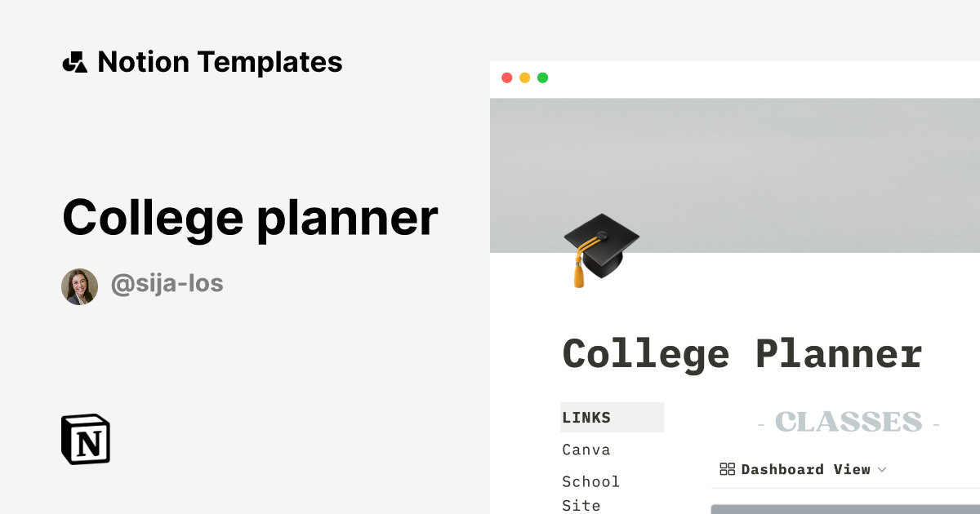The width and height of the screenshot is (980, 514).
Task: Click the gray card below Dashboard View
Action: (x=845, y=509)
